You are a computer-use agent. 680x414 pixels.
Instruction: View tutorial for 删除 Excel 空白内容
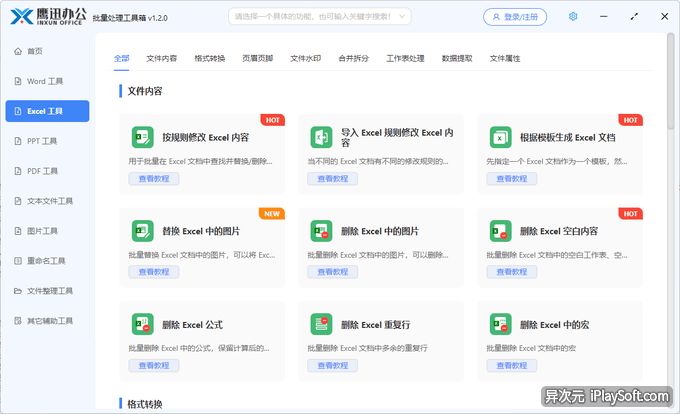pyautogui.click(x=512, y=272)
